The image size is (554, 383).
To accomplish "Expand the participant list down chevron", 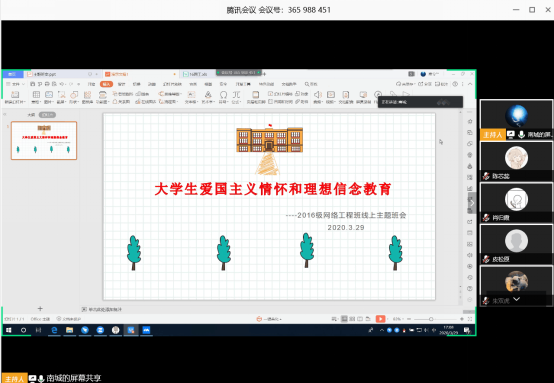I will coord(517,299).
